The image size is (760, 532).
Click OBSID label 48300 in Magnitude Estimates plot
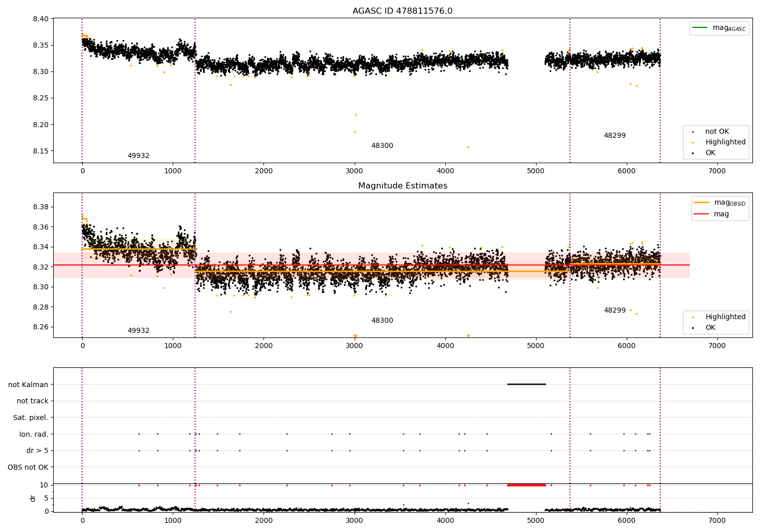(382, 320)
